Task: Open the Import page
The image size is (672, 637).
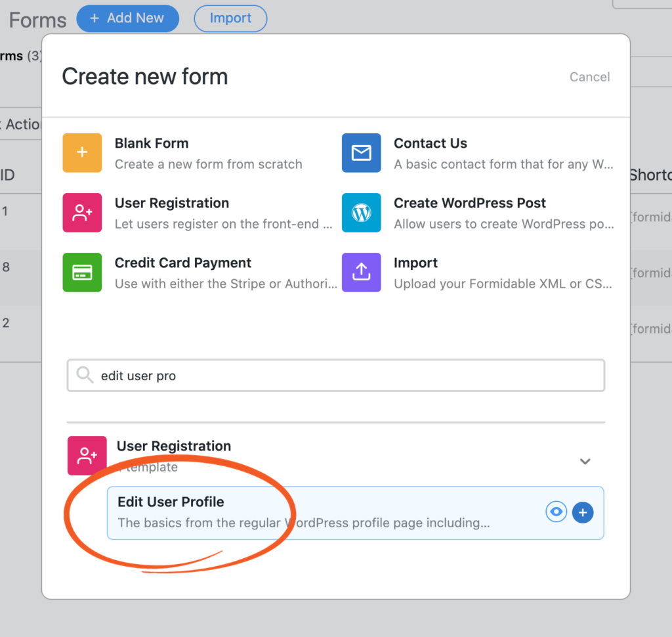Action: pyautogui.click(x=230, y=18)
